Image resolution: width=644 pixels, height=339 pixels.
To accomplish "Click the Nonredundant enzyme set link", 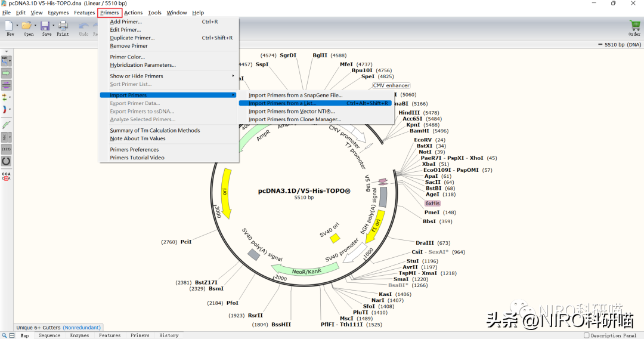I will pos(82,327).
